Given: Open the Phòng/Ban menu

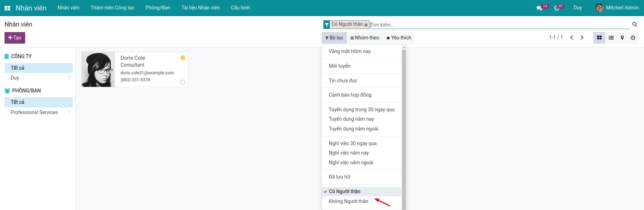Looking at the screenshot, I should pyautogui.click(x=158, y=8).
